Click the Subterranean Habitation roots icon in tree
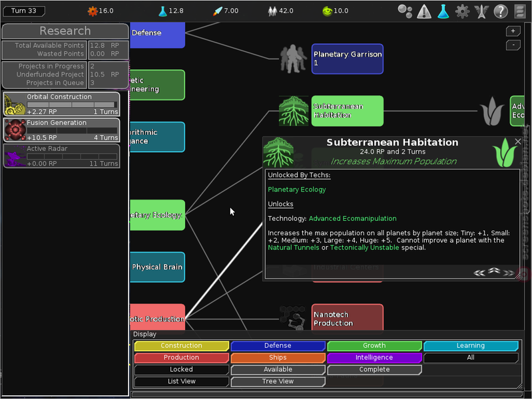The width and height of the screenshot is (532, 399). pos(294,111)
